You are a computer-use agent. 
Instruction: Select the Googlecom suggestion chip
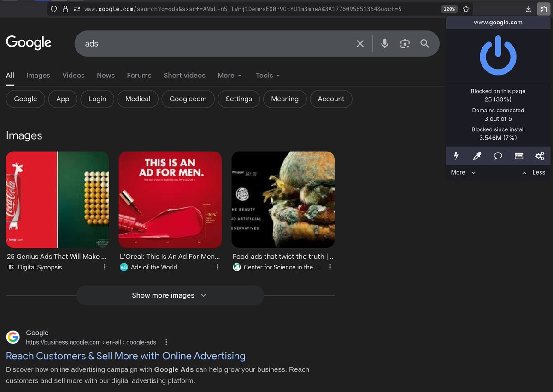[x=188, y=99]
